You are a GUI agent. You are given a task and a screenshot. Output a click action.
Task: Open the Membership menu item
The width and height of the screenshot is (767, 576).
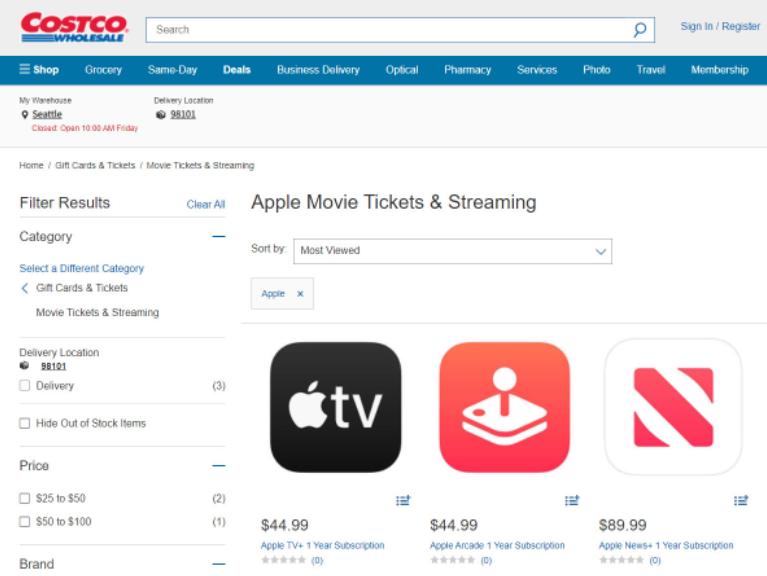720,69
